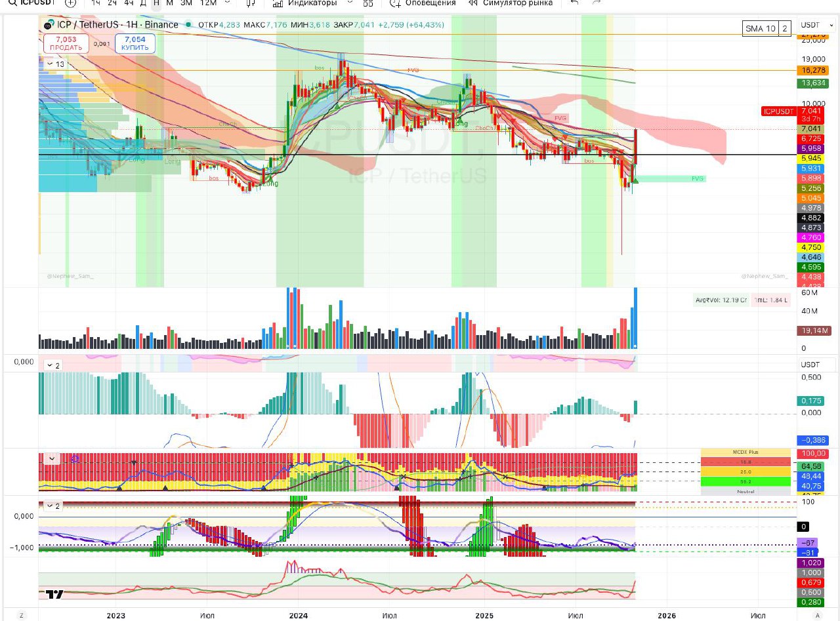Click the ICPUSDT symbol search field
The image size is (840, 621).
30,3
